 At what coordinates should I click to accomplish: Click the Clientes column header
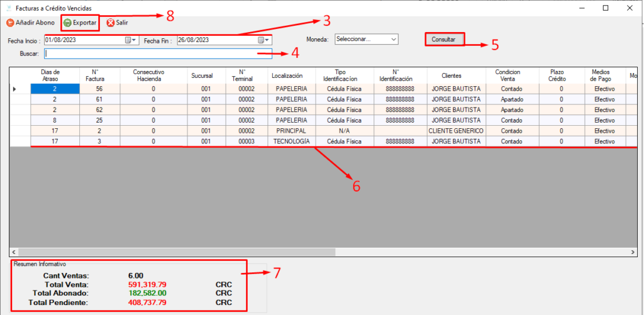pos(456,75)
